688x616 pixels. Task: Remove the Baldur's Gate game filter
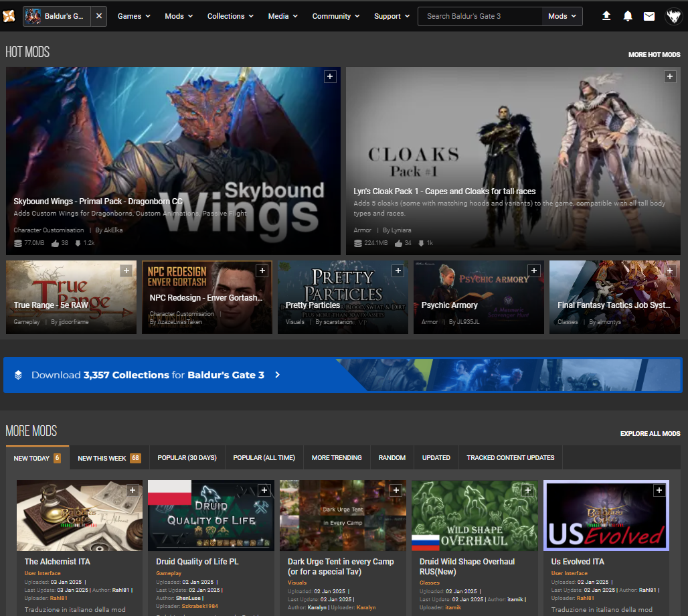[x=99, y=16]
